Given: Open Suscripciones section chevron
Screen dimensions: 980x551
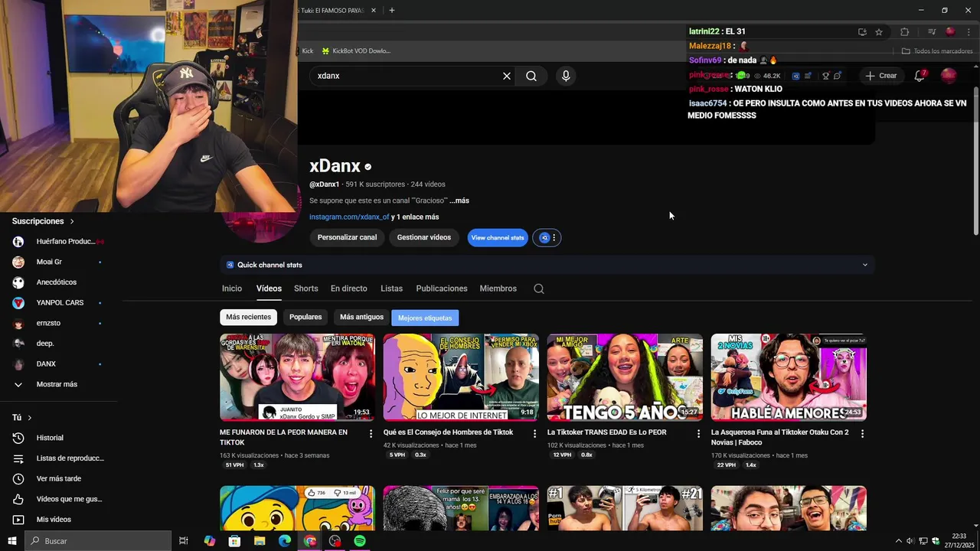Looking at the screenshot, I should pos(72,221).
